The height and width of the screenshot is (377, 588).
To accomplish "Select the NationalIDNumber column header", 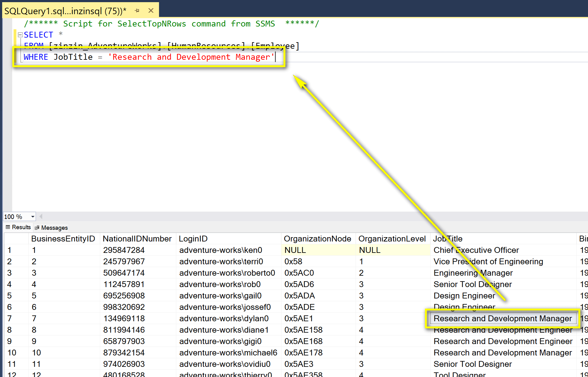I will click(x=137, y=239).
